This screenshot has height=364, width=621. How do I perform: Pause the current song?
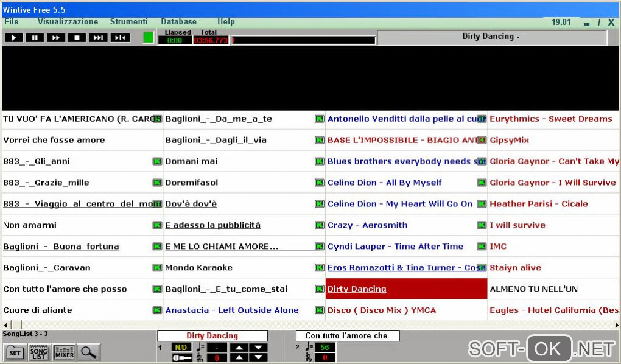click(x=35, y=38)
